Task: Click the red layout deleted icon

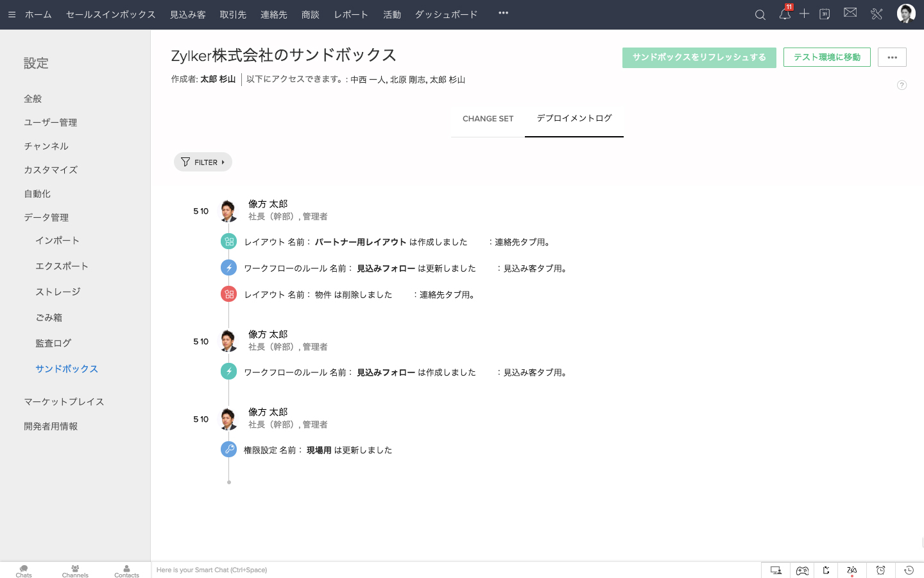Action: [229, 294]
